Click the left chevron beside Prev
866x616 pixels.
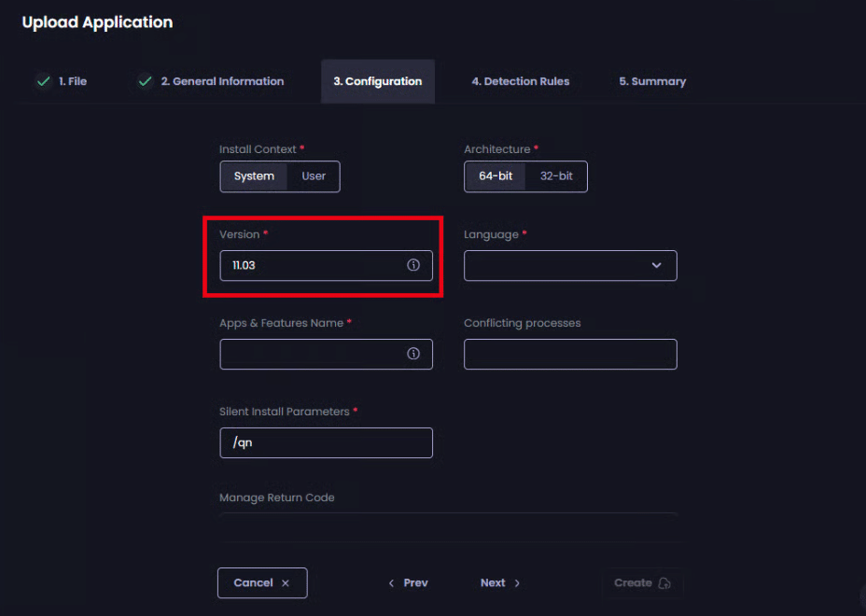391,583
